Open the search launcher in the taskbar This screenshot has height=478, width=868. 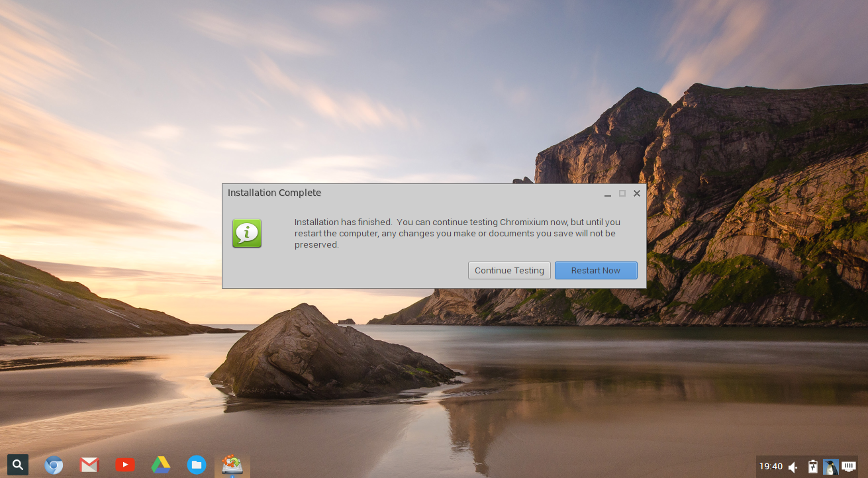pos(18,465)
